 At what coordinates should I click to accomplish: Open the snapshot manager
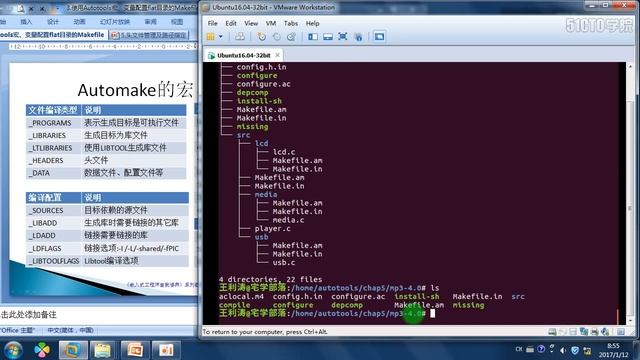(291, 37)
